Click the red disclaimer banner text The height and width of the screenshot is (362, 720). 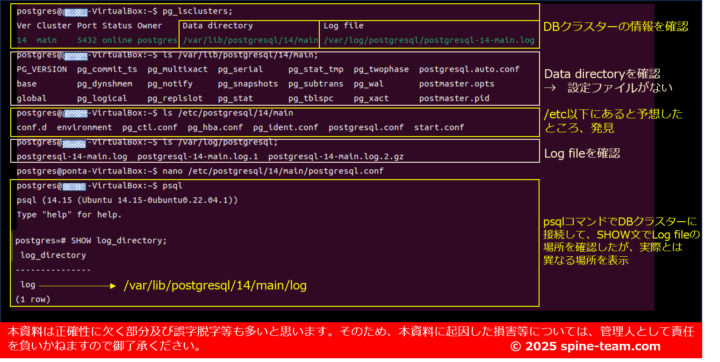click(x=351, y=339)
